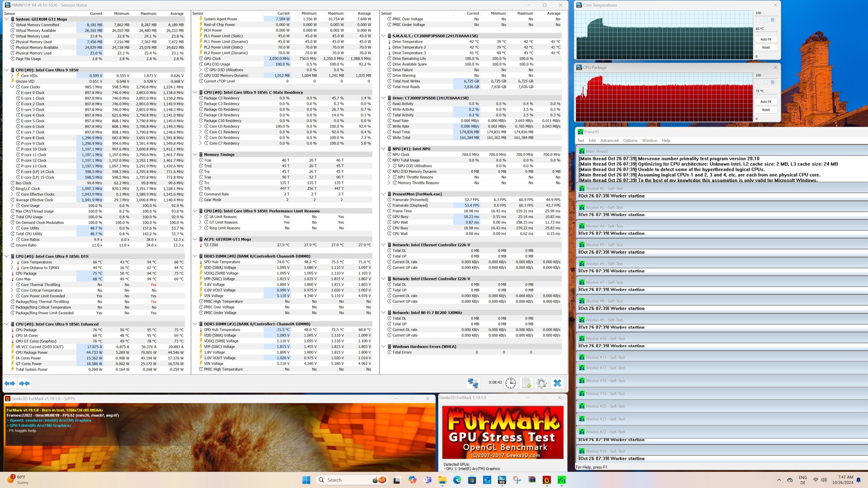Image resolution: width=868 pixels, height=488 pixels.
Task: Click the clock icon to reset elapsed time
Action: (510, 383)
